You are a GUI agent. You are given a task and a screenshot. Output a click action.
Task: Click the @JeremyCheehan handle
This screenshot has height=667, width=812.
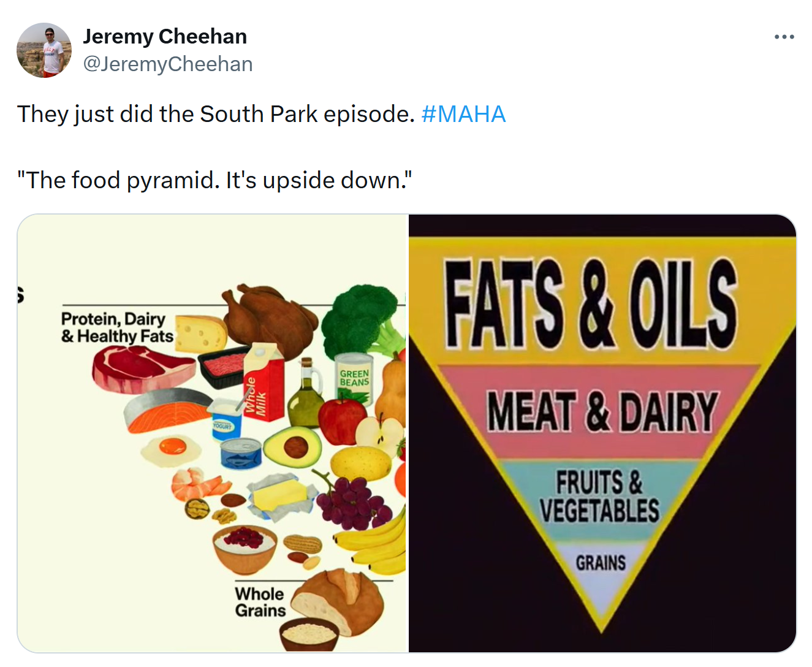[x=168, y=64]
